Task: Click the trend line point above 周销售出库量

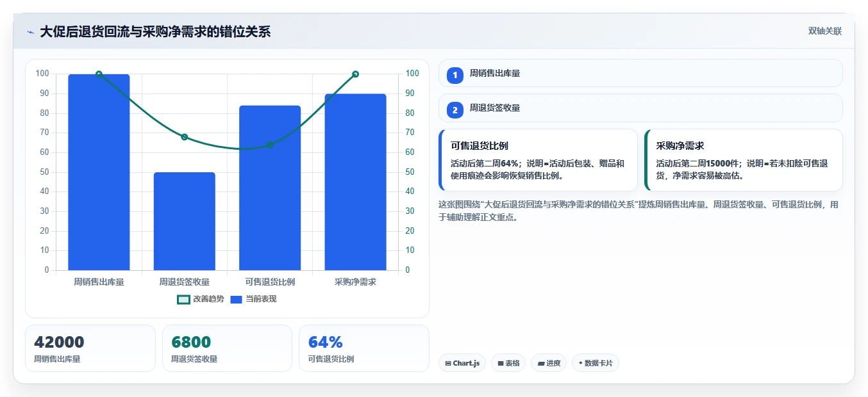Action: [99, 74]
